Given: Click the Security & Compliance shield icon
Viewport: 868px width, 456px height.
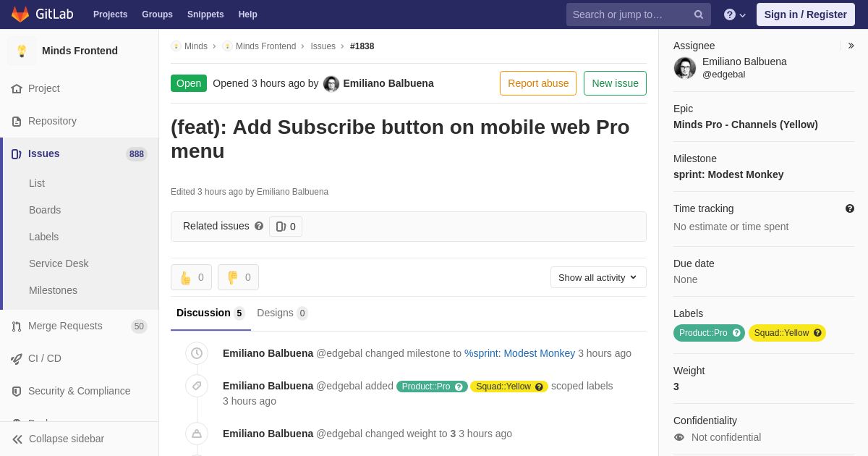Looking at the screenshot, I should pos(17,391).
